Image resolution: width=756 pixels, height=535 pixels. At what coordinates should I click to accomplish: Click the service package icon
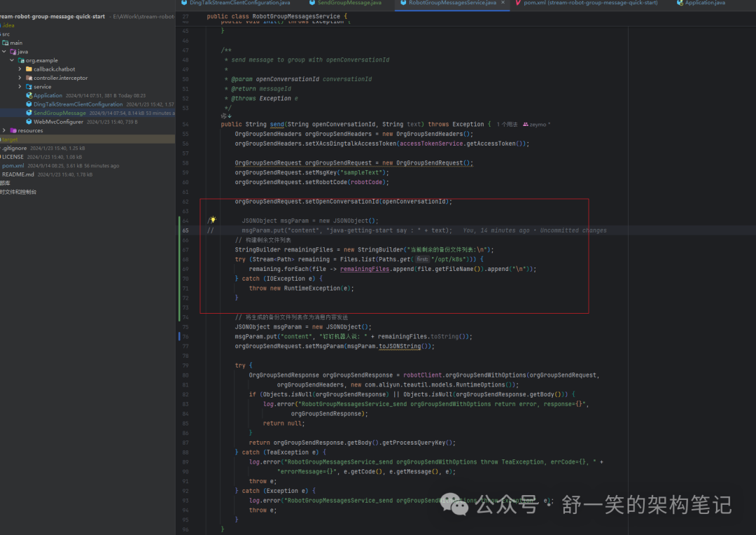point(29,87)
